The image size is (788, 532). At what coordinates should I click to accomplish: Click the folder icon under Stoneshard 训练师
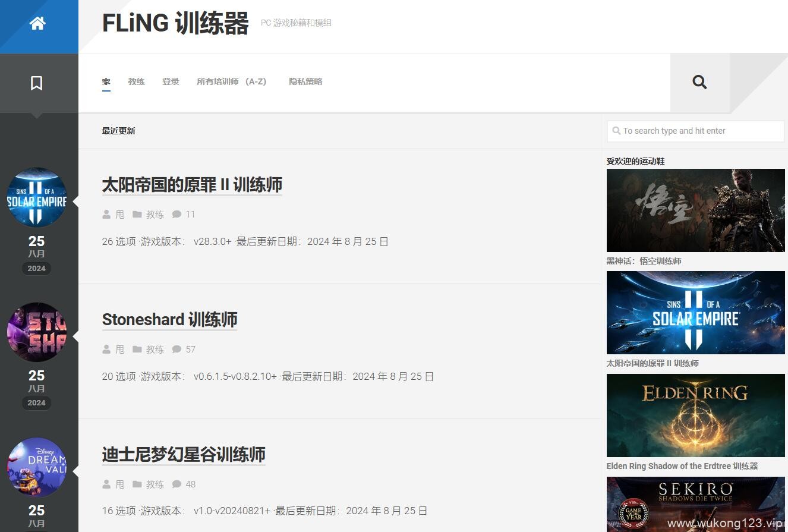click(x=137, y=349)
